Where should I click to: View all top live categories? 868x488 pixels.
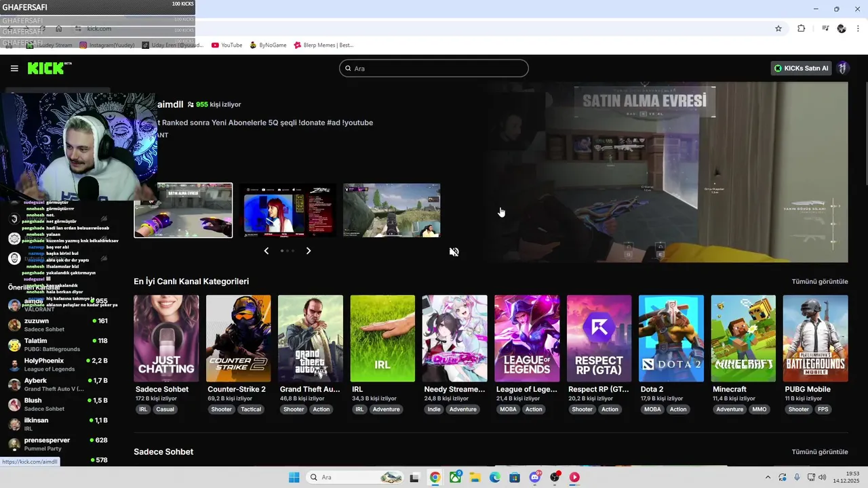[x=820, y=281]
